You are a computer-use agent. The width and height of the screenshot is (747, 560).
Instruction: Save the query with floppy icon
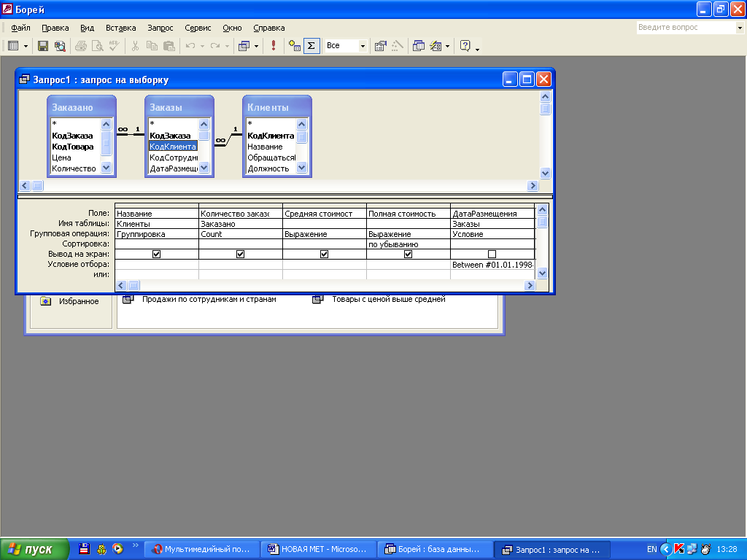click(x=43, y=46)
